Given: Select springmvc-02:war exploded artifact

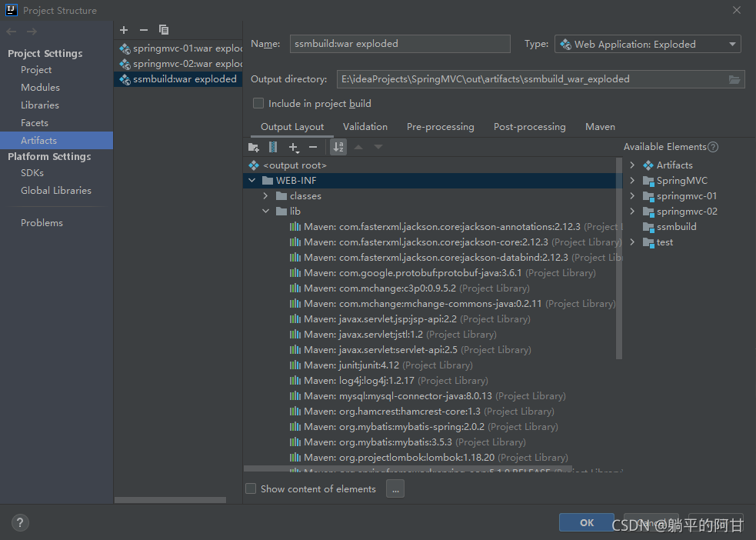Looking at the screenshot, I should tap(178, 64).
